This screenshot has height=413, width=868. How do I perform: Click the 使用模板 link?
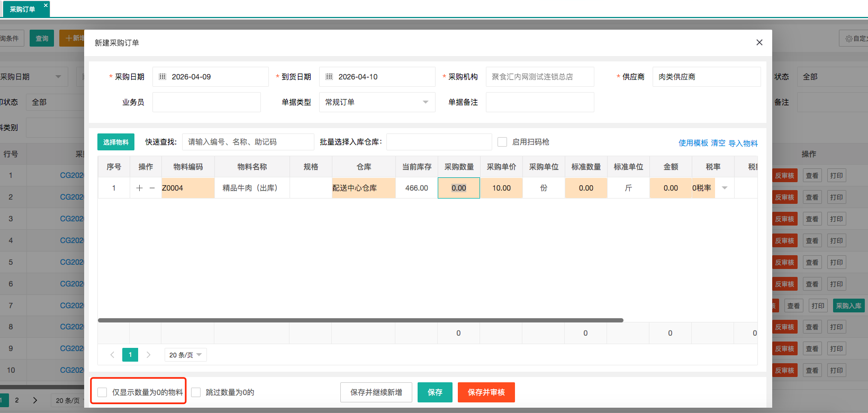(x=693, y=143)
